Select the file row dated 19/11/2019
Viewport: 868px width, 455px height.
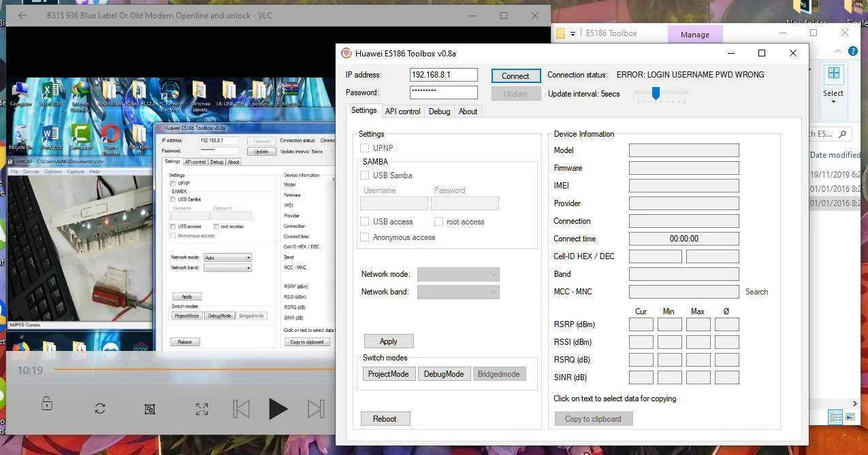click(835, 174)
